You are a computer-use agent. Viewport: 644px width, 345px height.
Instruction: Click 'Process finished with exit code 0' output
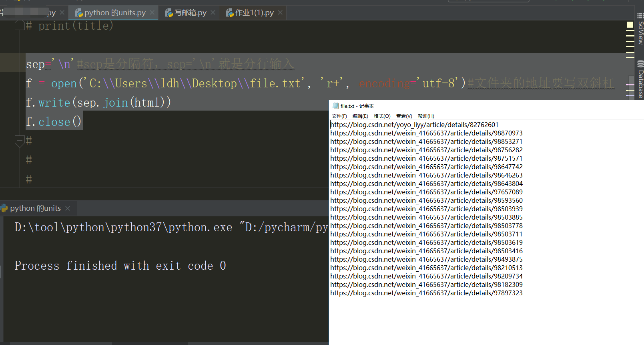pos(120,266)
